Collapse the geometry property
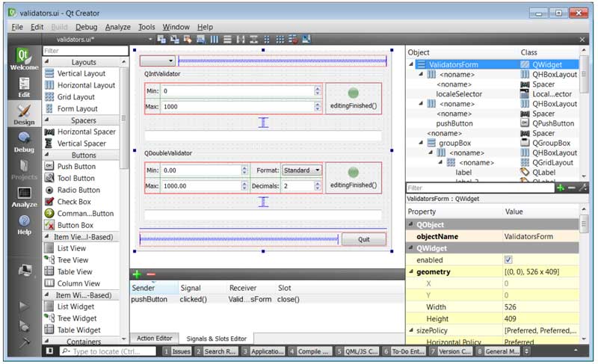Viewport: 598px width, 364px height. [x=411, y=272]
